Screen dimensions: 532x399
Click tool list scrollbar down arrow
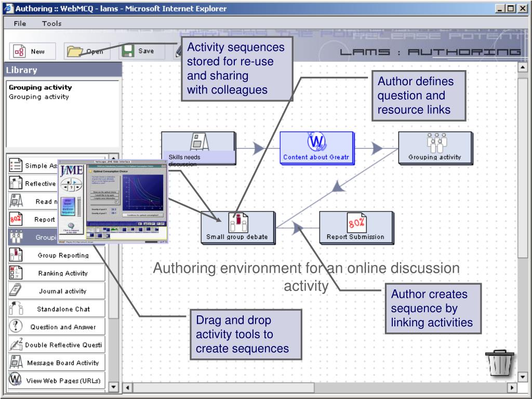(x=113, y=387)
